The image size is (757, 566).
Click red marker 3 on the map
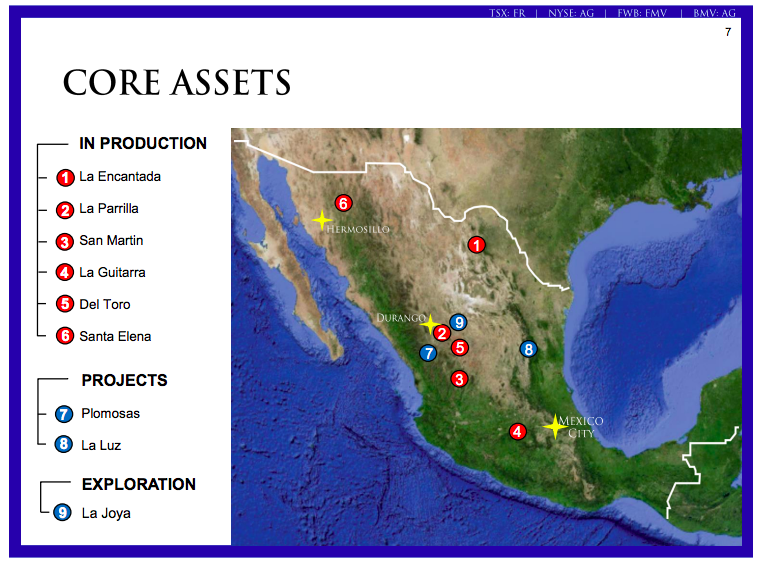click(459, 379)
